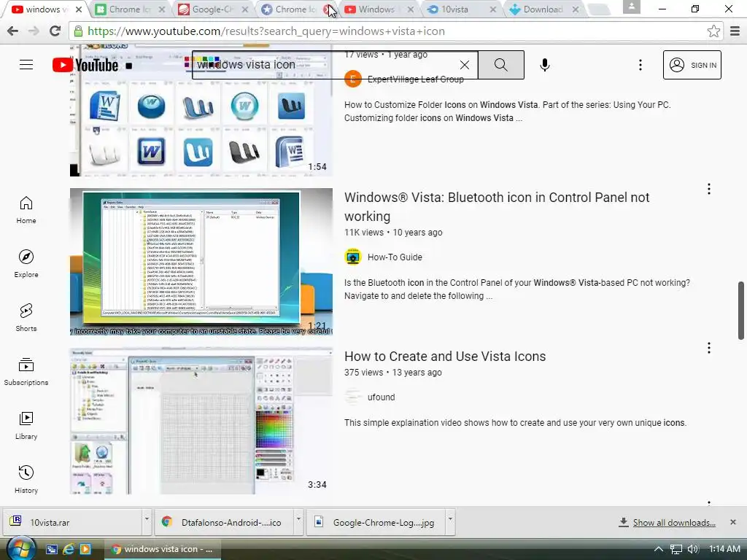Screen dimensions: 747x560
Task: Click the address bar URL field
Action: click(x=390, y=31)
